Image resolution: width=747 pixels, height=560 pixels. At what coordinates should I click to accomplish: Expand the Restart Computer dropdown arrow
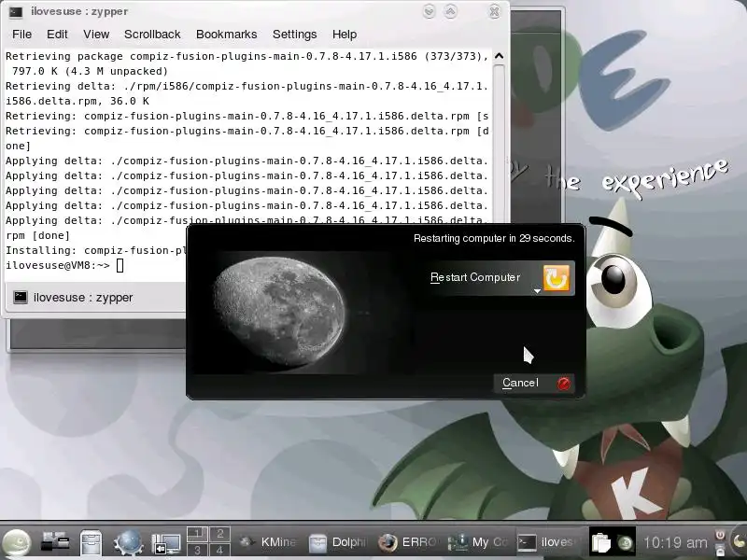[x=537, y=290]
